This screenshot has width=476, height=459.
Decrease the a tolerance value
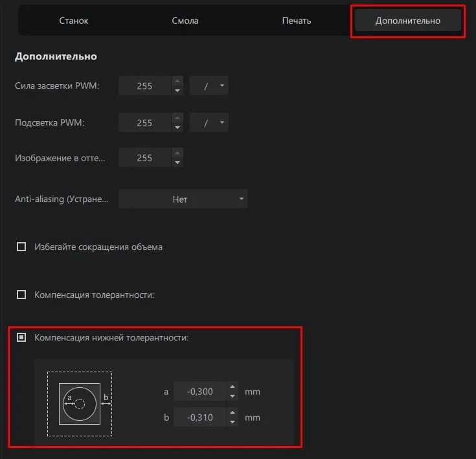pos(232,396)
